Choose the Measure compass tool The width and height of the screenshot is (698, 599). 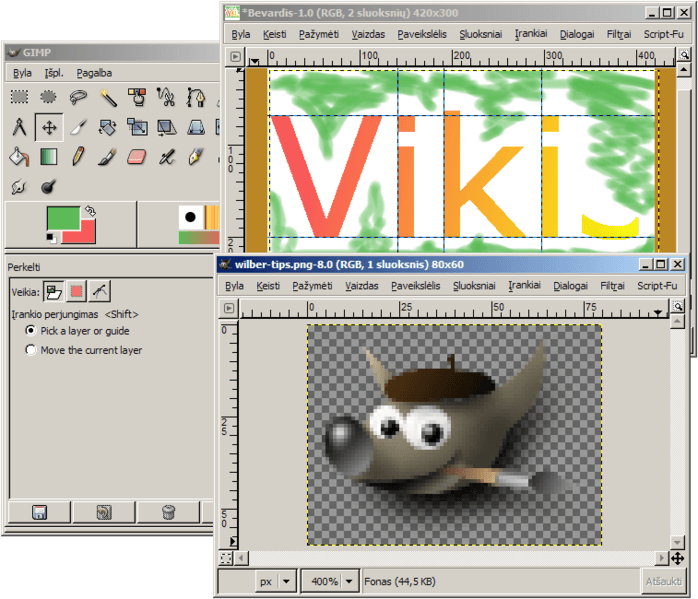click(19, 127)
